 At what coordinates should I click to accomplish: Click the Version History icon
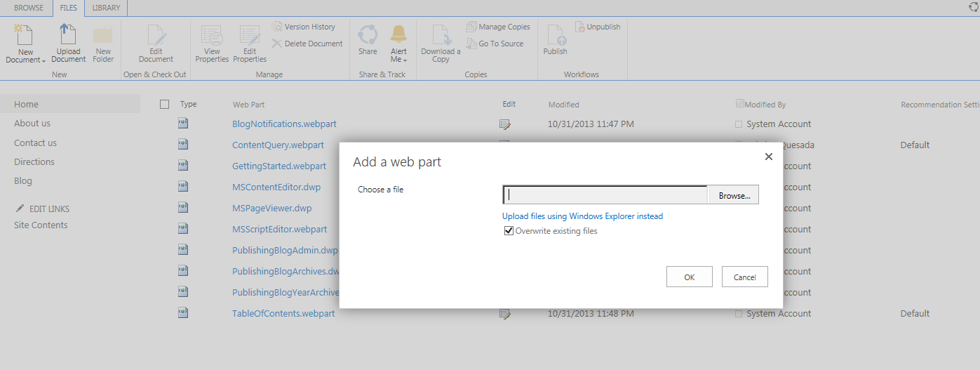(x=278, y=27)
